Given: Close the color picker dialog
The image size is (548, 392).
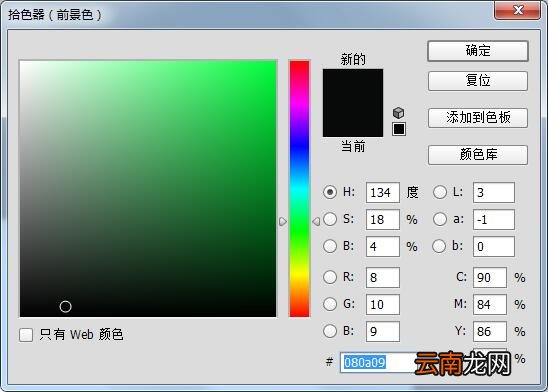Looking at the screenshot, I should click(x=518, y=10).
